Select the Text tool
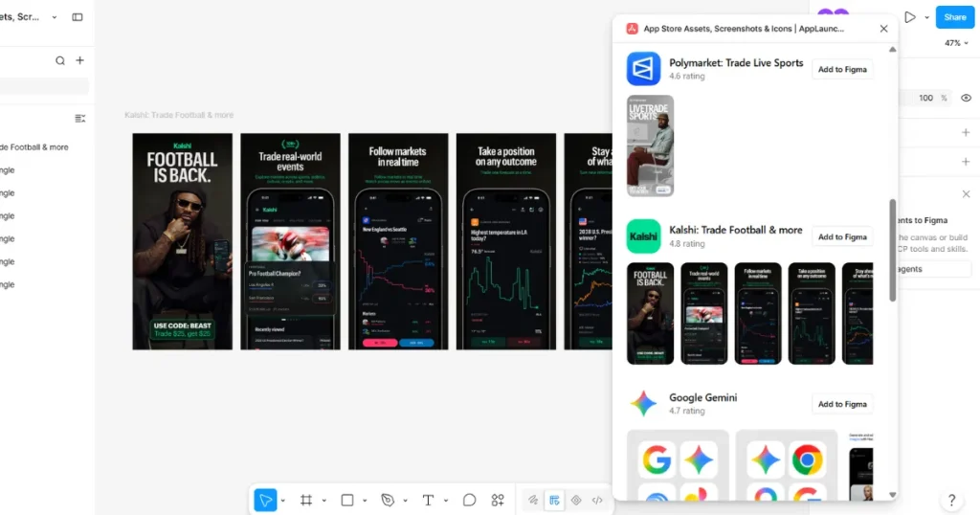This screenshot has height=515, width=980. pos(428,500)
